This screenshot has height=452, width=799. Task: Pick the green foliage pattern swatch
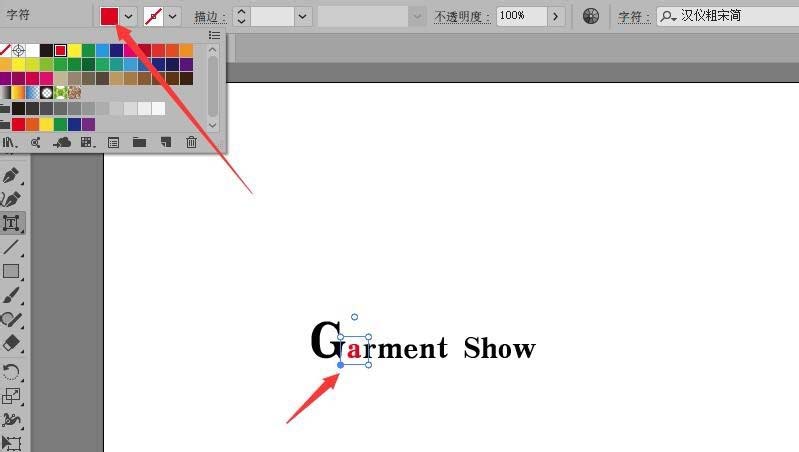pyautogui.click(x=61, y=92)
